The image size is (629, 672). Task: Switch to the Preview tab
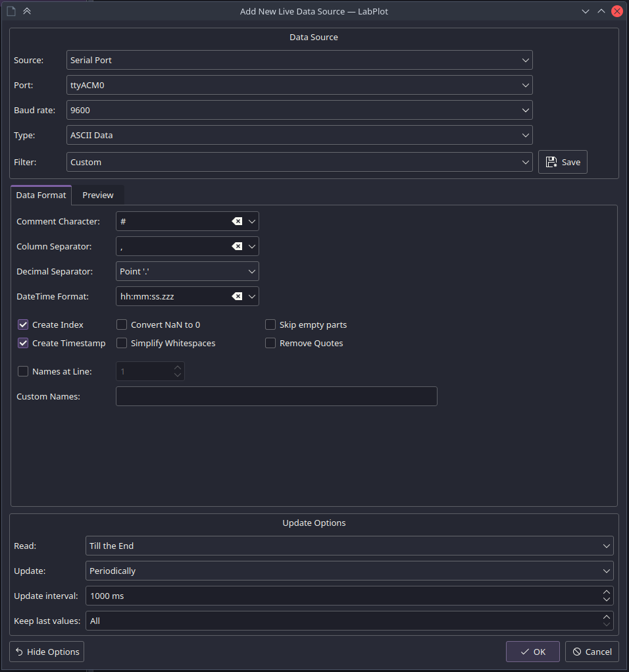[97, 195]
